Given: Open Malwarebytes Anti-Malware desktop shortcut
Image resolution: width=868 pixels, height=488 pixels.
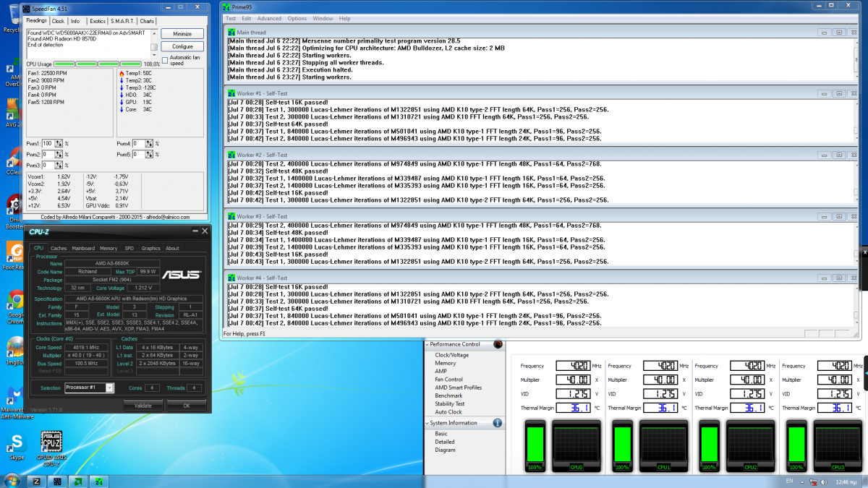Looking at the screenshot, I should point(14,401).
